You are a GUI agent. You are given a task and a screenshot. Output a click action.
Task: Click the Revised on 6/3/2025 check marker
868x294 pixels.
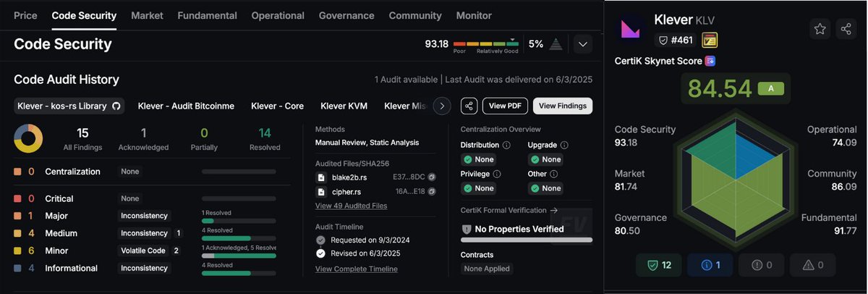click(320, 253)
